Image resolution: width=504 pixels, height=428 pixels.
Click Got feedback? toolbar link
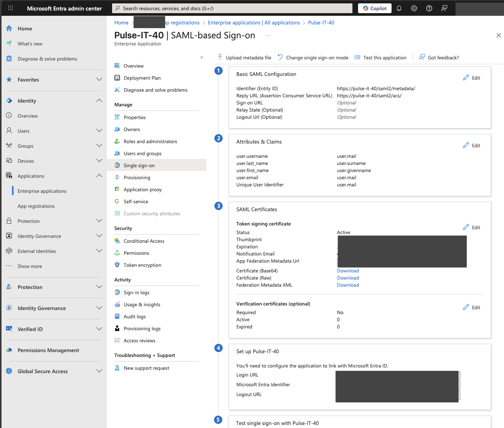pos(439,57)
